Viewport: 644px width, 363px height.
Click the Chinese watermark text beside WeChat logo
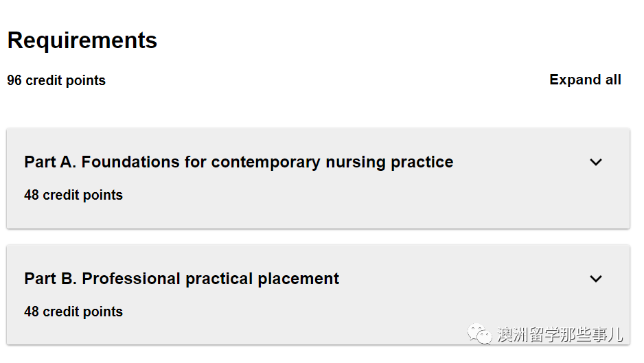point(560,335)
